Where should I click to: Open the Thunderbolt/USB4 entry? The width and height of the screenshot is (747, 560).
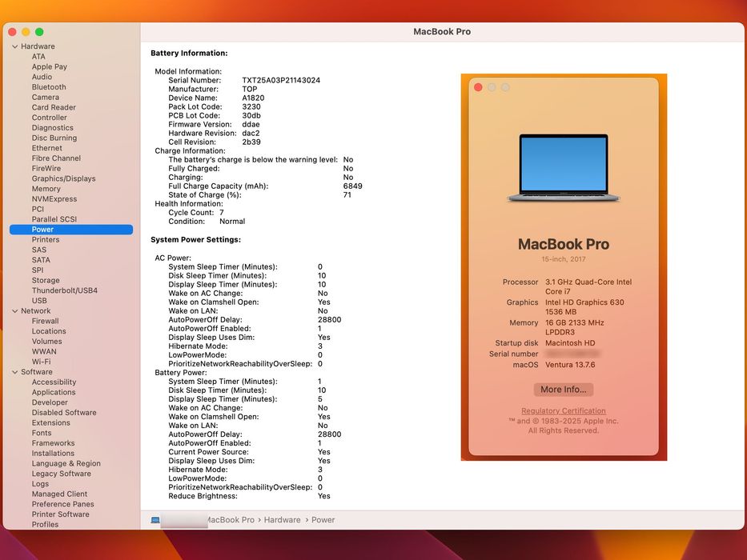point(64,290)
